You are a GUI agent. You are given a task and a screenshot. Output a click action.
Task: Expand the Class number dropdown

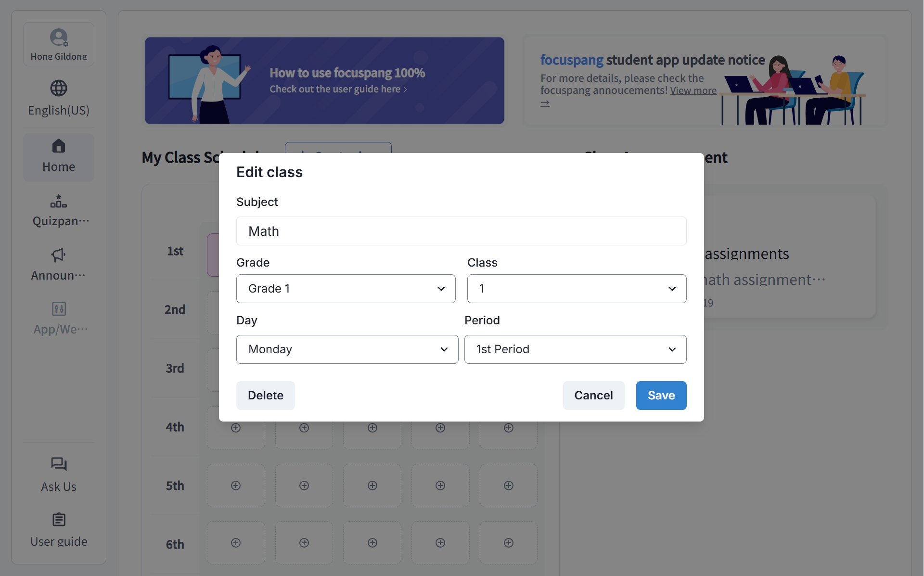[577, 289]
